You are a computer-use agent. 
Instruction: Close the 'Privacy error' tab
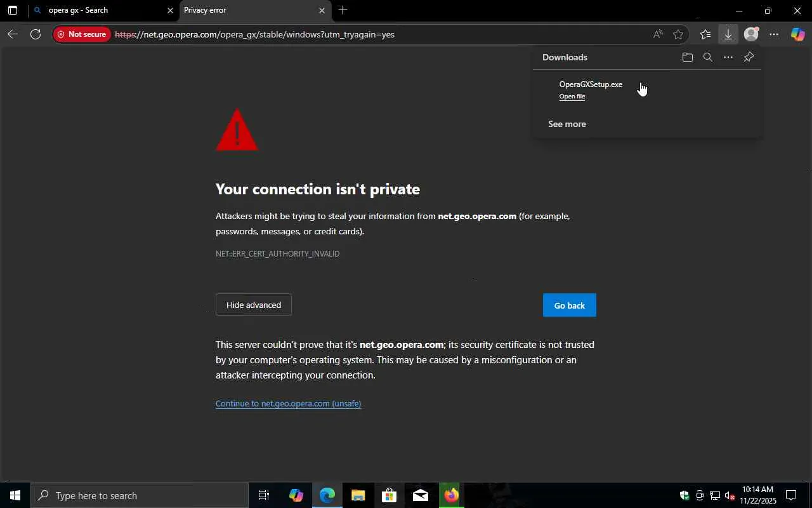(x=322, y=10)
